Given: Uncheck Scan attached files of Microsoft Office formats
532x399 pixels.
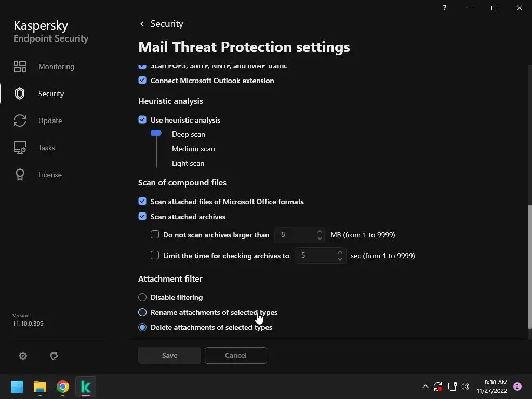Looking at the screenshot, I should (x=142, y=201).
